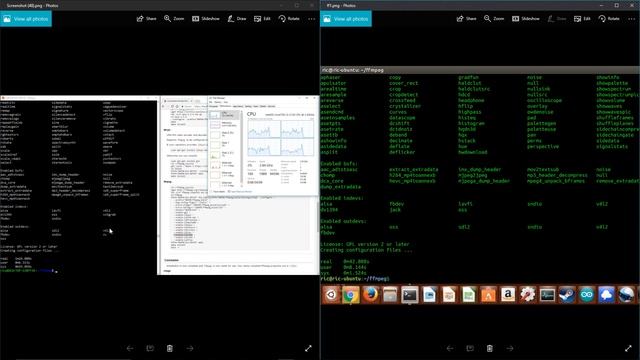Share the photo in ff1.png window
This screenshot has height=360, width=640.
(x=467, y=19)
